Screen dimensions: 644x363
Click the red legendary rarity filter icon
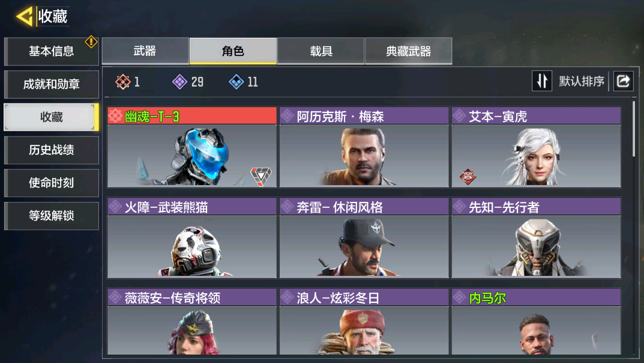[123, 82]
